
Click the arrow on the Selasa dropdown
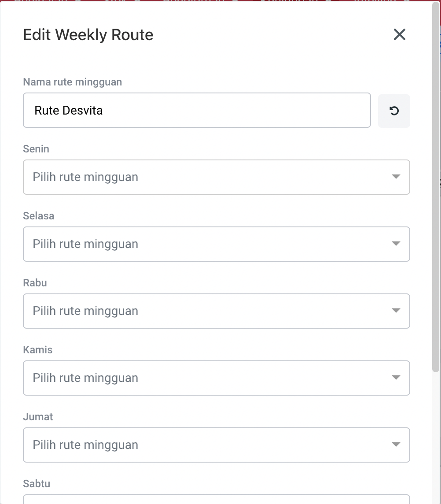[x=396, y=244]
